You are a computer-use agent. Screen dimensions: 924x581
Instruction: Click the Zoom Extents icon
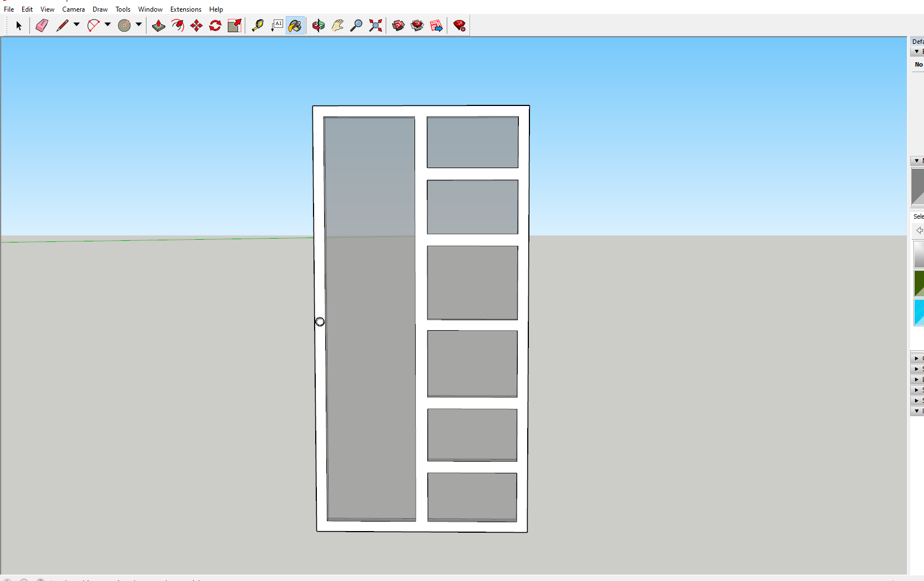coord(376,26)
